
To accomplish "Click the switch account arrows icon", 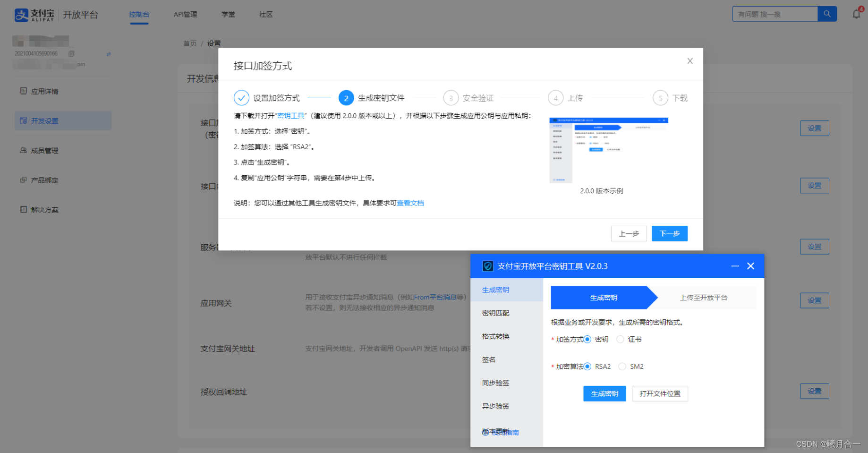I will (x=109, y=54).
